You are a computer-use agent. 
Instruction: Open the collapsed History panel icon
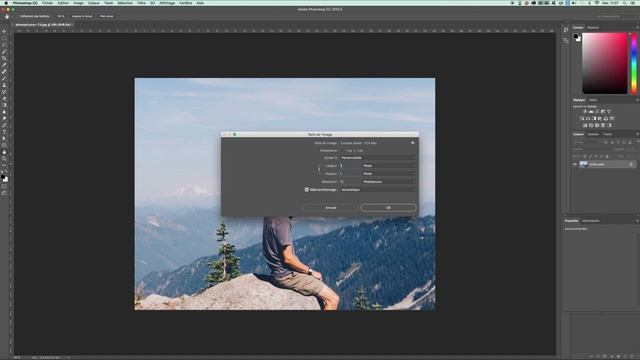tap(566, 30)
